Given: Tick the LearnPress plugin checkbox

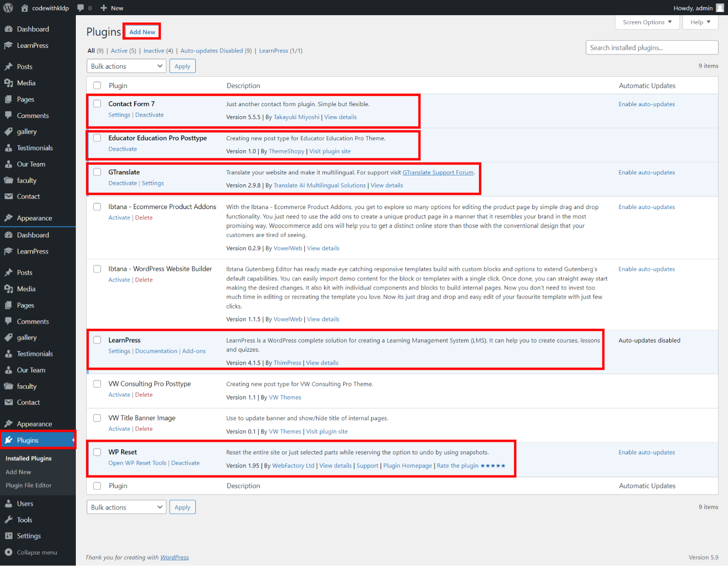Looking at the screenshot, I should click(97, 340).
